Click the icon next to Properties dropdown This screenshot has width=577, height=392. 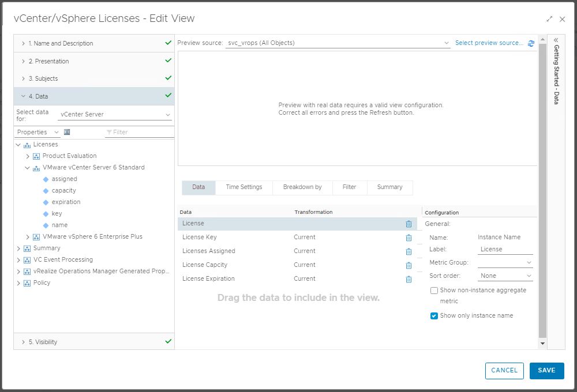tap(67, 132)
